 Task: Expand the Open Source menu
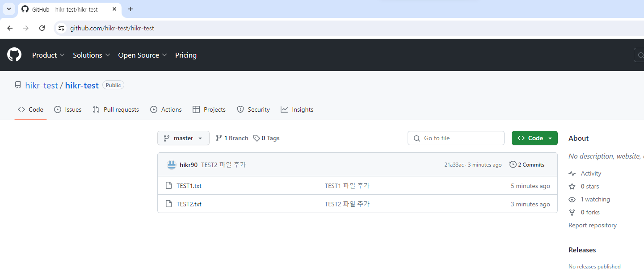[143, 55]
